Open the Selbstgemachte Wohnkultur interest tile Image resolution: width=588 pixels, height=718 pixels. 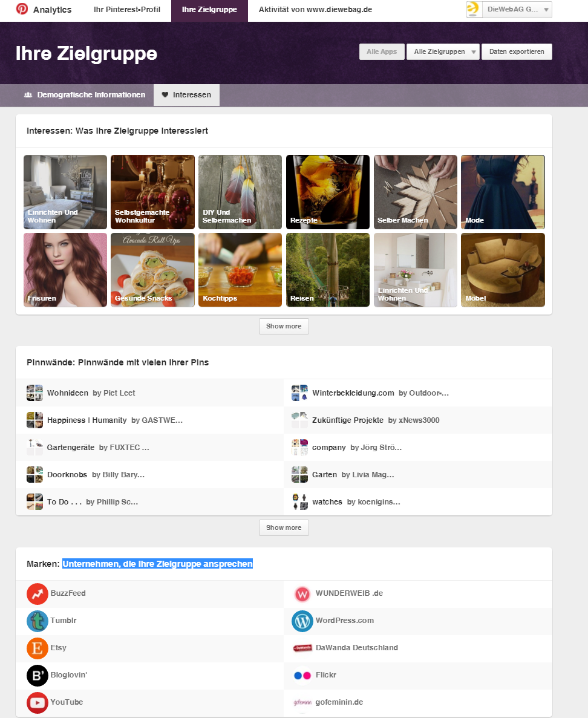click(152, 192)
